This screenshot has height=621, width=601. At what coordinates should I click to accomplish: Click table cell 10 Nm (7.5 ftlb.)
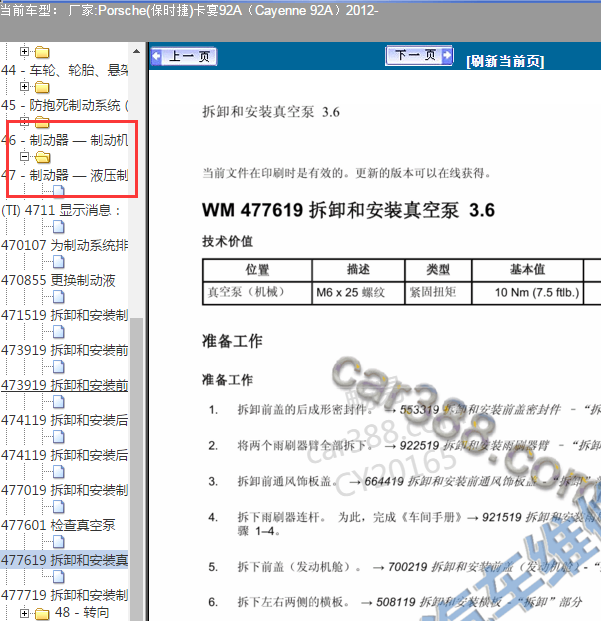click(527, 293)
